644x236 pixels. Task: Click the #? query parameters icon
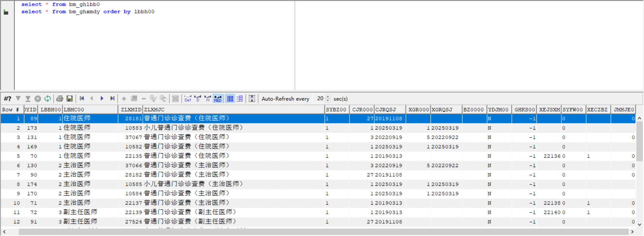(8, 99)
